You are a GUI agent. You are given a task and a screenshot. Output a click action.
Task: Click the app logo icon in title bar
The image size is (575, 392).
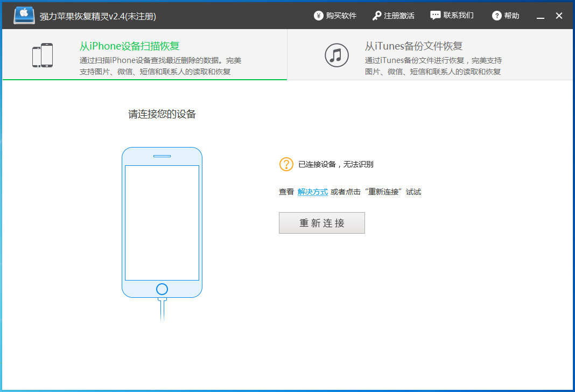pyautogui.click(x=24, y=15)
